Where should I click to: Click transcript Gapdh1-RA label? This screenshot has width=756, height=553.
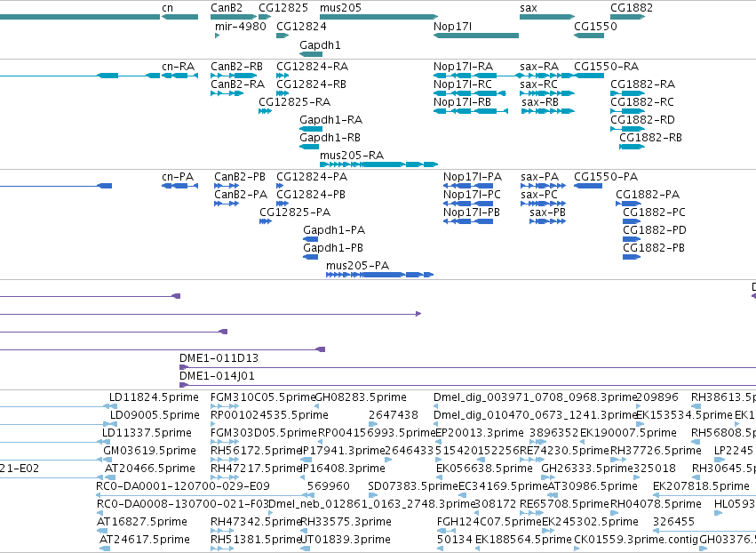click(330, 120)
